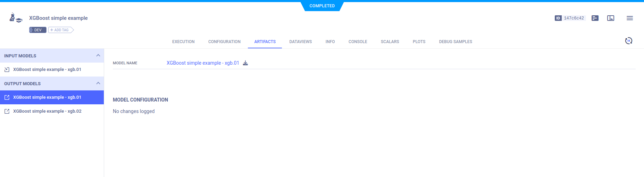Click the download icon next to model name
644x177 pixels.
[x=245, y=63]
